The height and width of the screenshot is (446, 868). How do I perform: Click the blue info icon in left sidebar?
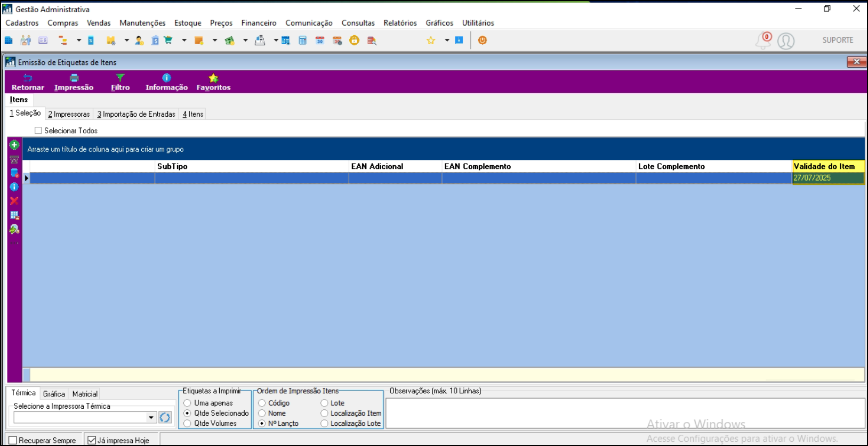coord(14,187)
